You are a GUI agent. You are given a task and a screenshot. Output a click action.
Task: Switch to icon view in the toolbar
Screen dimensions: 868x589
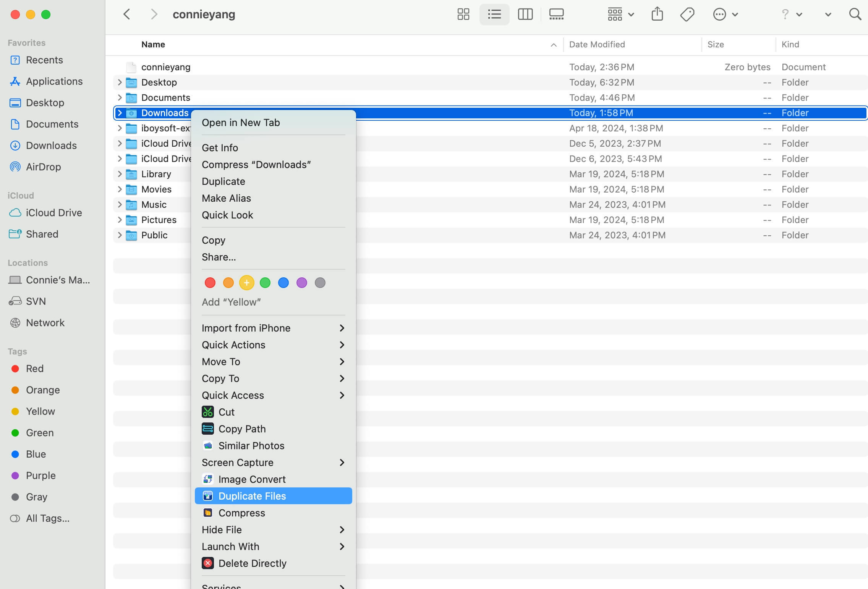pyautogui.click(x=463, y=14)
